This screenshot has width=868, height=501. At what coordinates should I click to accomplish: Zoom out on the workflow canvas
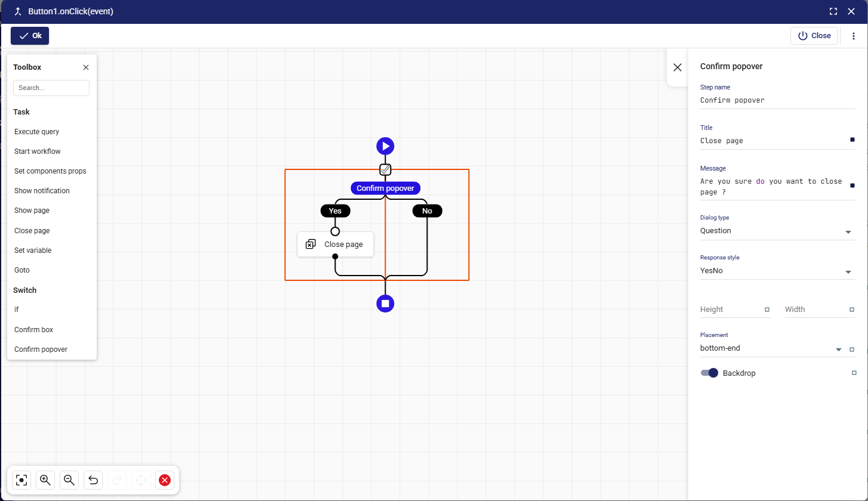tap(69, 480)
